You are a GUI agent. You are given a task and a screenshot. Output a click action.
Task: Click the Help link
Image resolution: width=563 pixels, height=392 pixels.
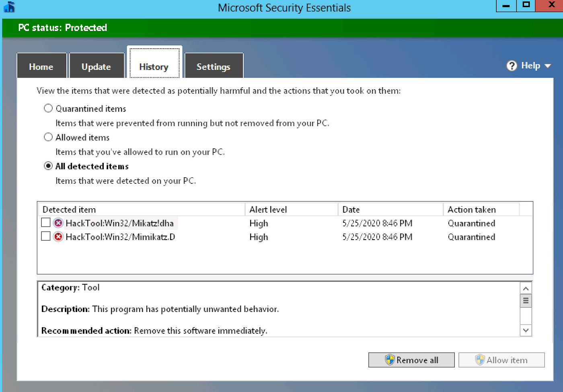click(530, 66)
